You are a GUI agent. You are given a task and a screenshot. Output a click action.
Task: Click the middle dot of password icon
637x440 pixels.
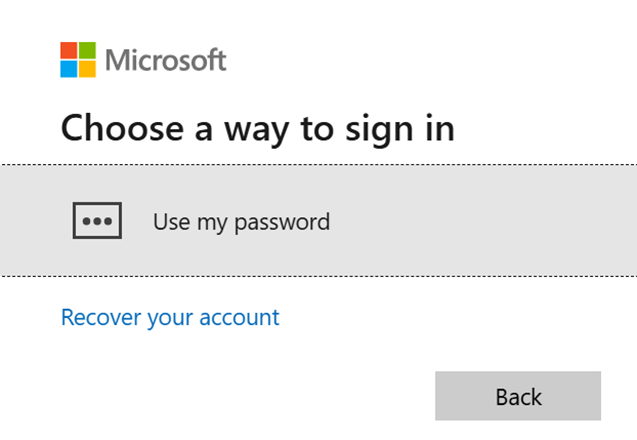tap(97, 222)
